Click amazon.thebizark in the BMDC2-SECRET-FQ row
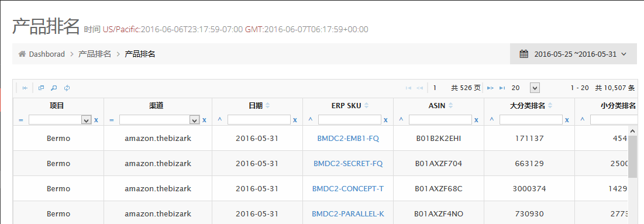 (158, 164)
